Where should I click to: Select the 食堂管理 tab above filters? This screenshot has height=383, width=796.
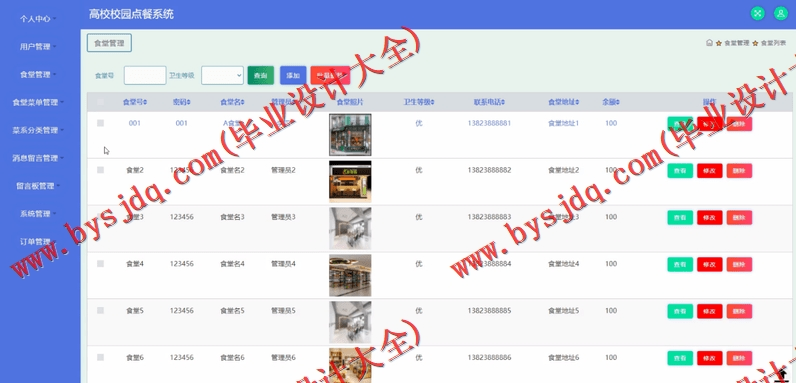pos(109,43)
